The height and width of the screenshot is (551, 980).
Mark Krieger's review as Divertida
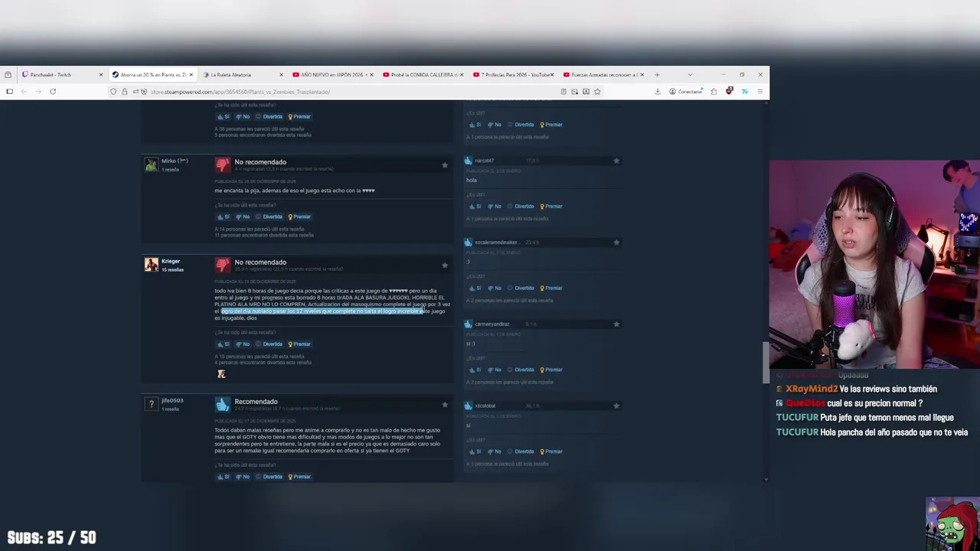(269, 344)
